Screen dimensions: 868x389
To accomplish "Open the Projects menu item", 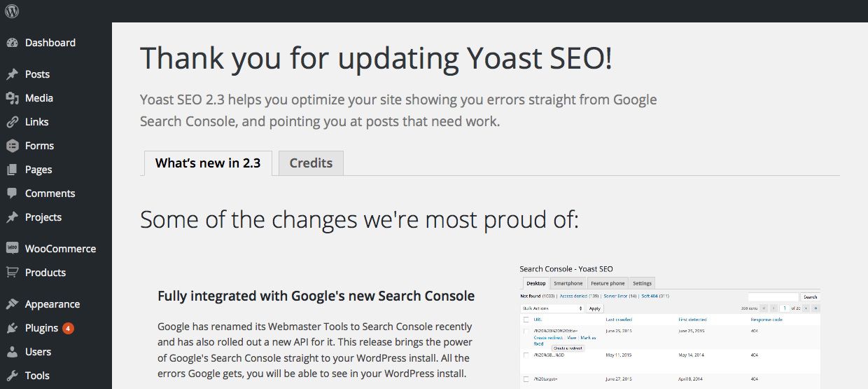I will (43, 217).
